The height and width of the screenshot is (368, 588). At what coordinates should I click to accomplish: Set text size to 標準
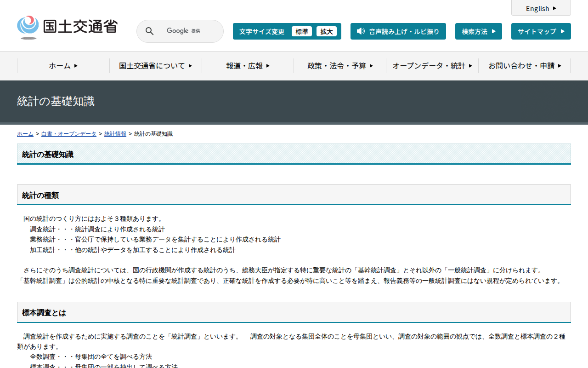coord(302,31)
